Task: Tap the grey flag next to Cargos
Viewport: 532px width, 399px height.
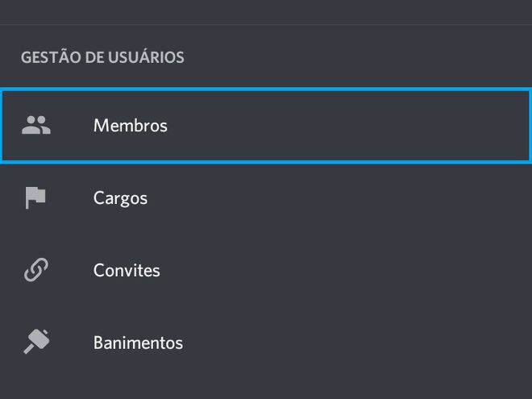Action: (x=35, y=197)
